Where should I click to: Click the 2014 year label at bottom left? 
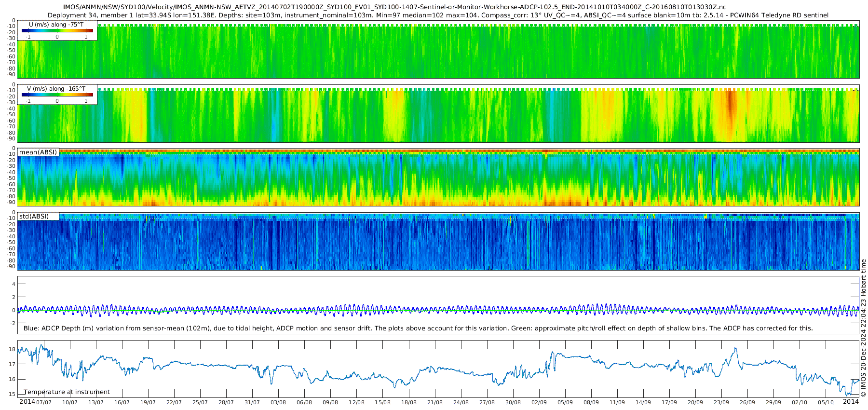[x=27, y=401]
